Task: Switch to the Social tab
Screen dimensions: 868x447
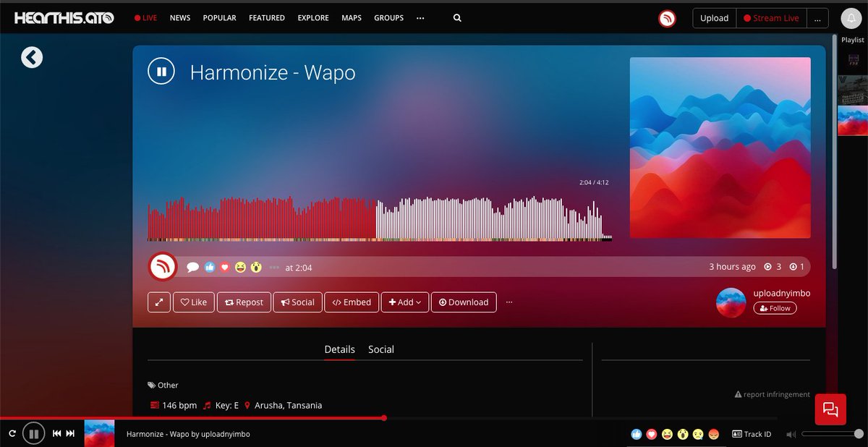Action: 381,349
